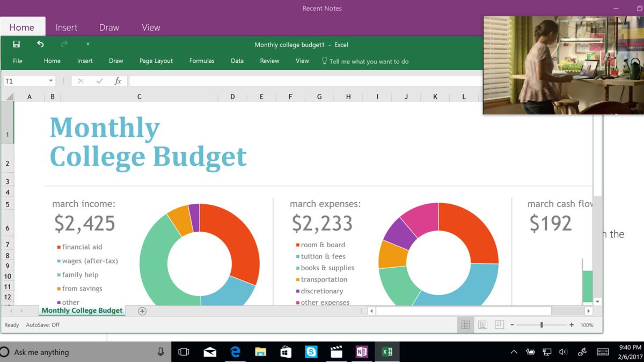Click the Monthly College Budget title

(x=148, y=142)
